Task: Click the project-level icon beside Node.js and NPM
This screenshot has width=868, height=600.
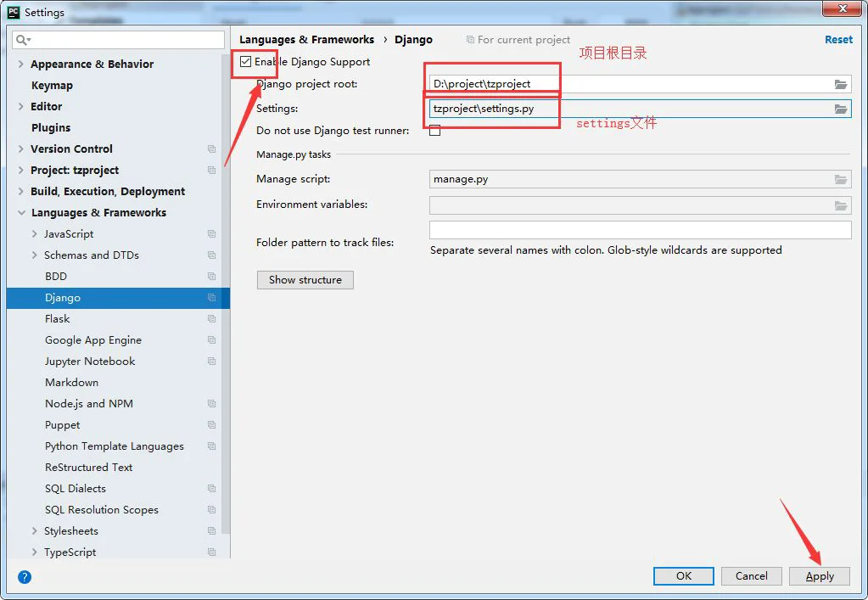Action: point(211,403)
